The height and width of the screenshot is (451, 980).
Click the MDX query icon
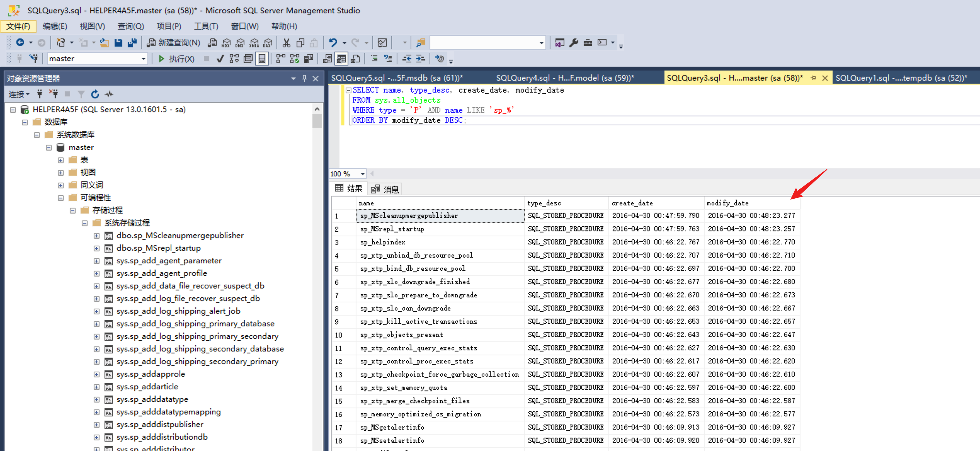coord(226,43)
